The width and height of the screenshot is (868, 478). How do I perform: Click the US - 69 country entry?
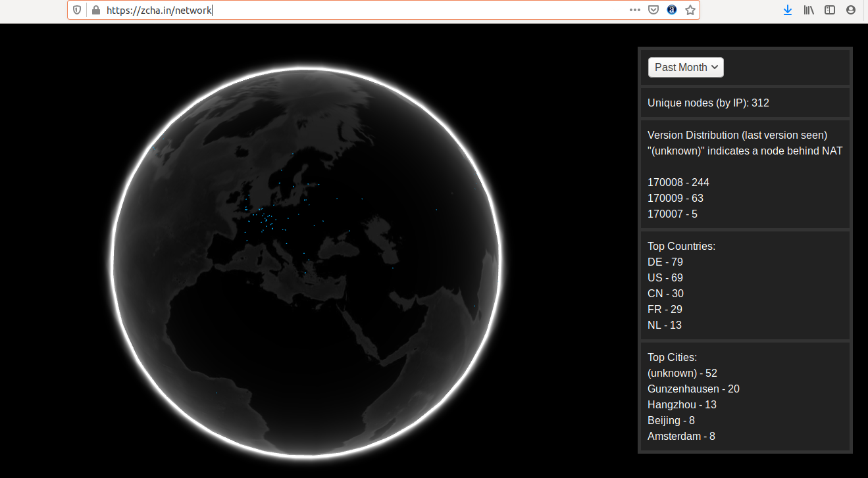[665, 277]
